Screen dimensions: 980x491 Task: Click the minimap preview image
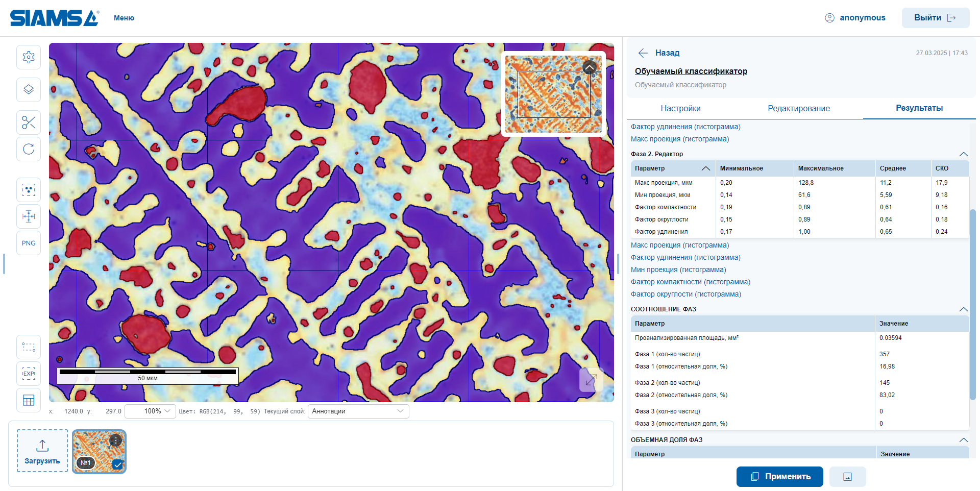(553, 94)
